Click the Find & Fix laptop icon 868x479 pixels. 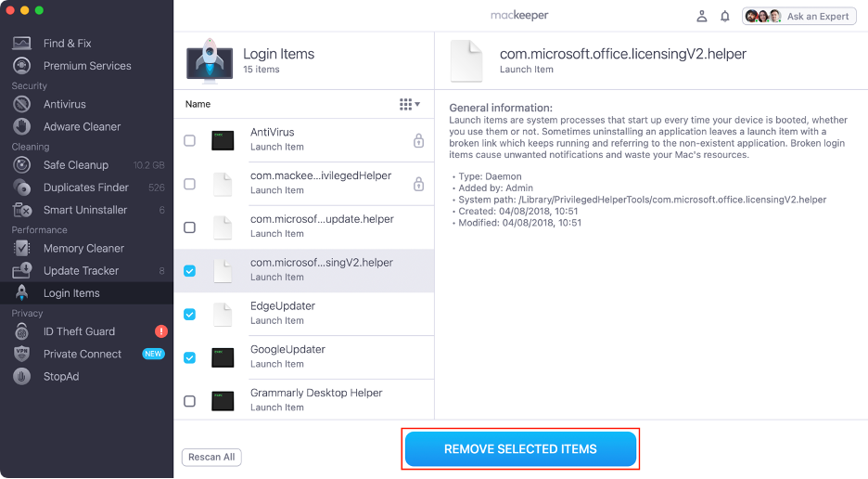tap(21, 43)
